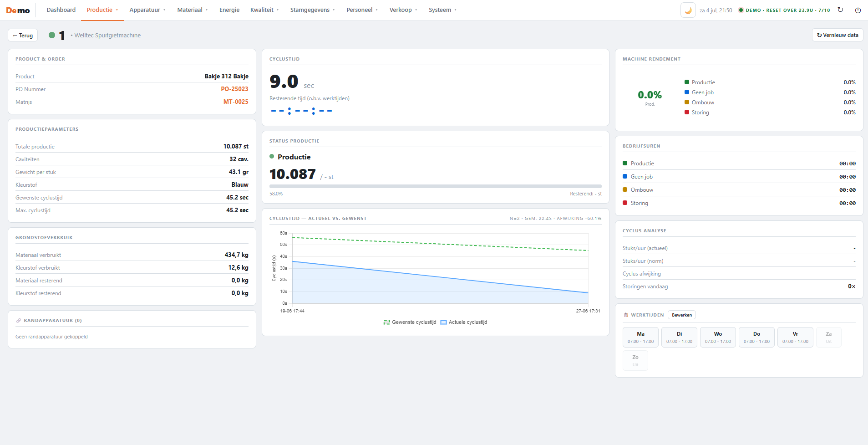Viewport: 868px width, 445px height.
Task: Toggle Actuele cyclustijd legend series
Action: (464, 322)
